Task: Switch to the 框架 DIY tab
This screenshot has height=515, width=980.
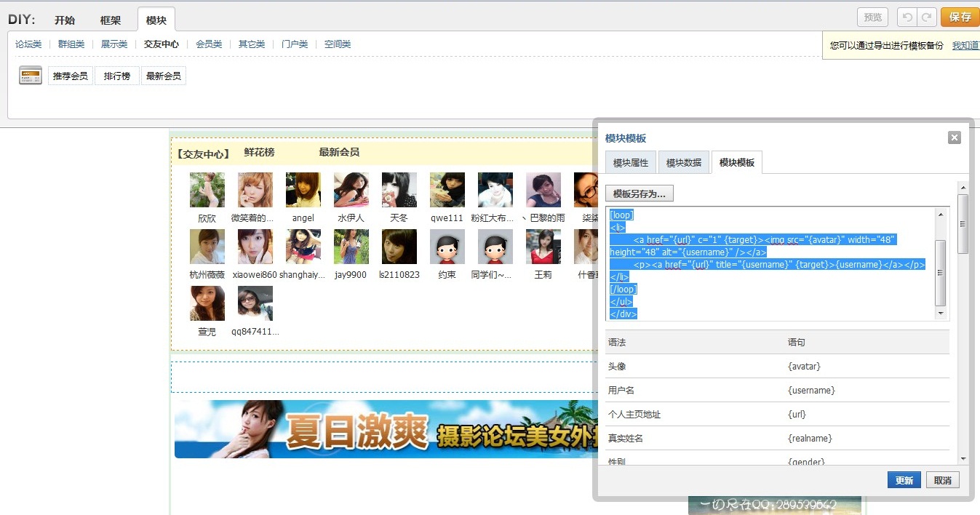Action: (111, 20)
